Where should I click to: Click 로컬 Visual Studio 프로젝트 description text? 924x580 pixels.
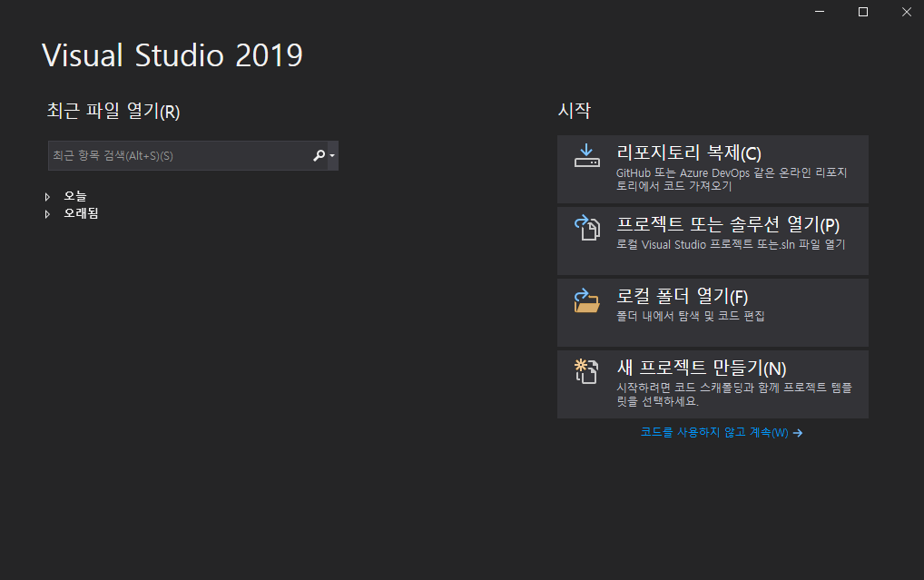(x=731, y=244)
